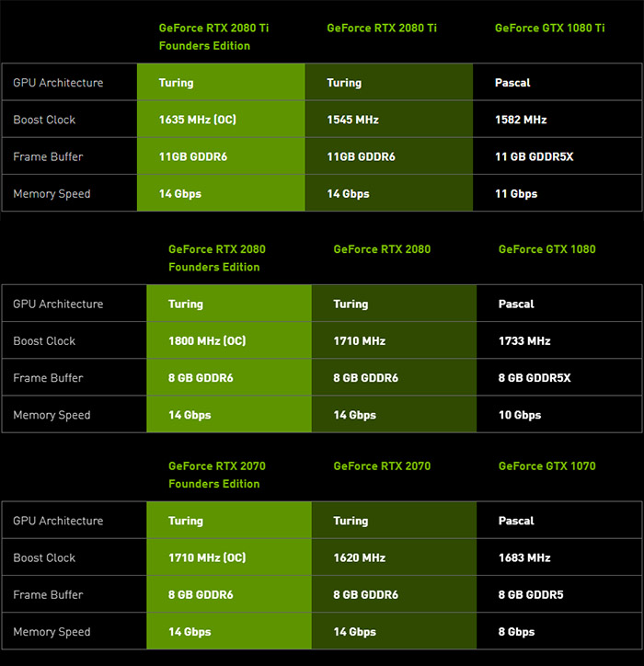Screen dimensions: 644x666
Task: Click Frame Buffer label in the RTX 2070 table
Action: (x=48, y=594)
